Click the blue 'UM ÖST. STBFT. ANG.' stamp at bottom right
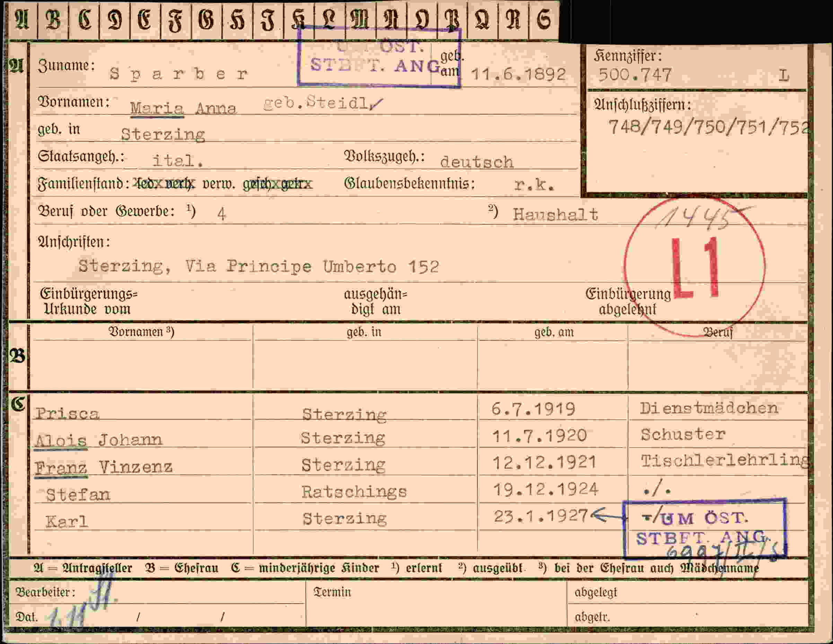Screen dimensions: 833x644 [x=705, y=529]
